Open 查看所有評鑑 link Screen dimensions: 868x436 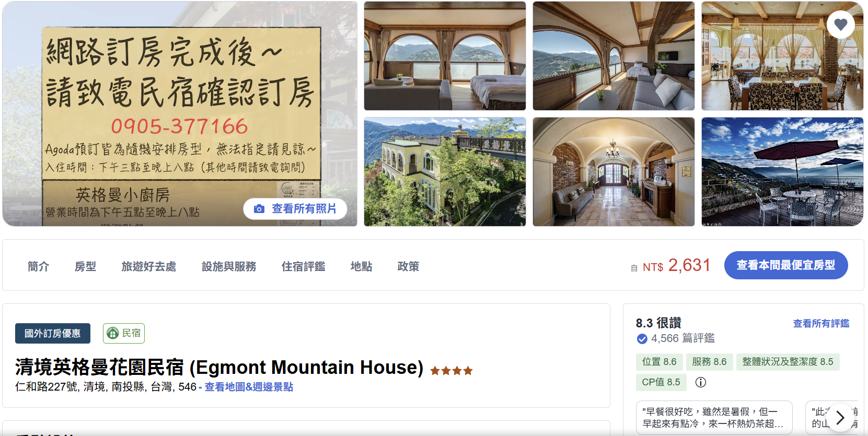pyautogui.click(x=821, y=324)
